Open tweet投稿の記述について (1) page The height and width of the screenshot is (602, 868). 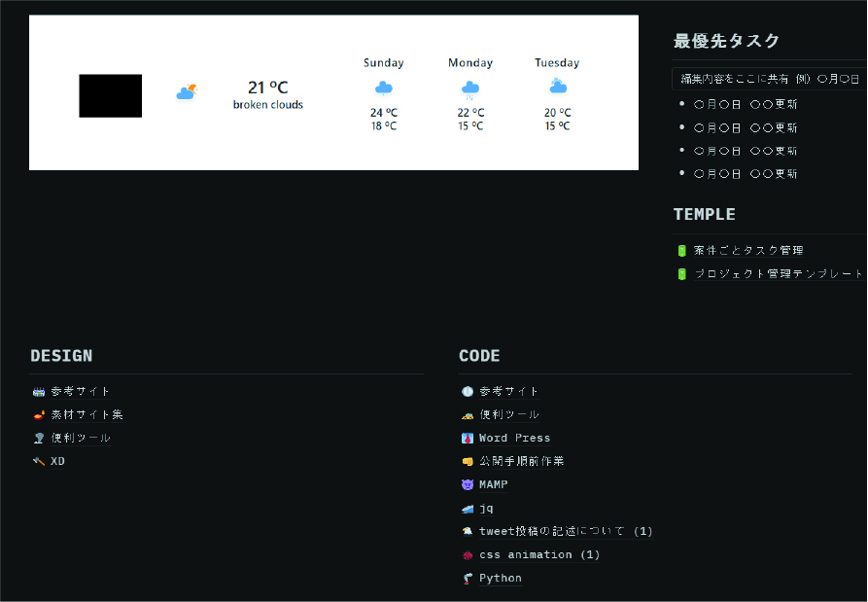click(566, 532)
